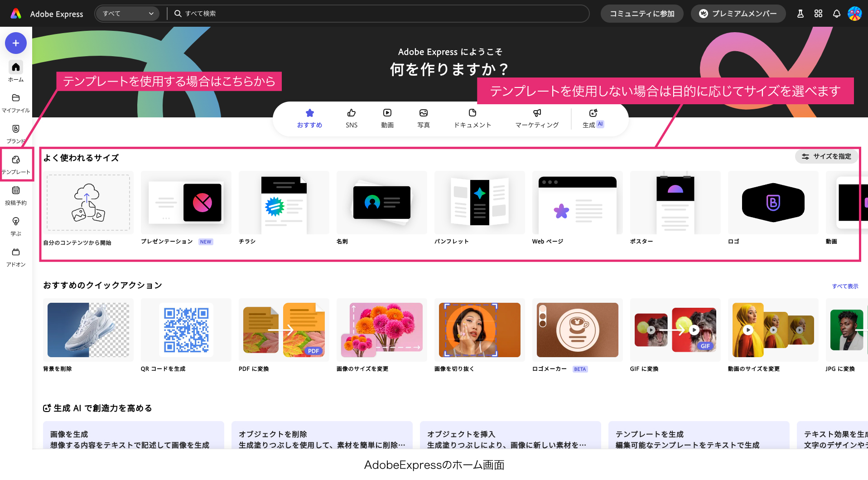Open 投稿予約 scheduler in sidebar
This screenshot has height=480, width=868.
point(16,195)
